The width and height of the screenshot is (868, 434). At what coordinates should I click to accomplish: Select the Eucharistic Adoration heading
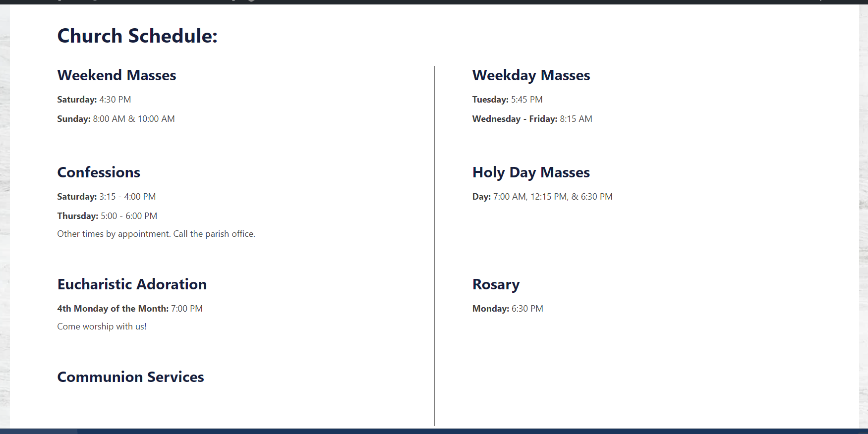click(132, 284)
